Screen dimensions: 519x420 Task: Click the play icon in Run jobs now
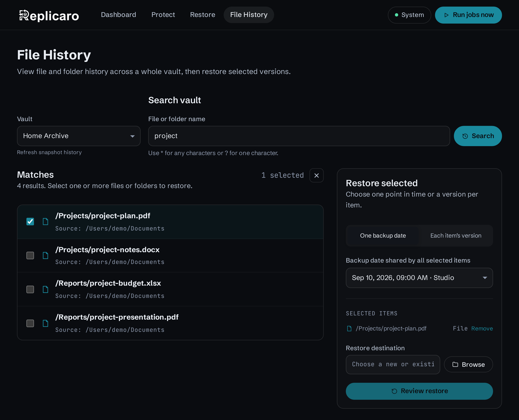[x=446, y=15]
